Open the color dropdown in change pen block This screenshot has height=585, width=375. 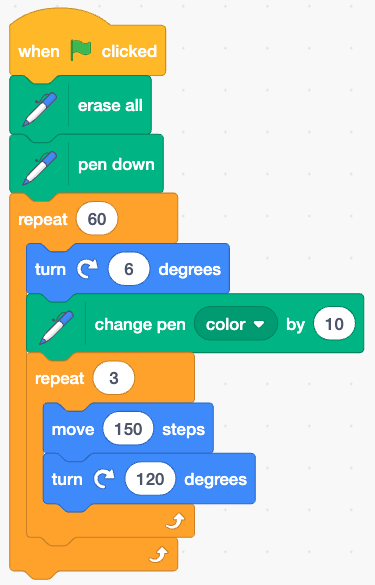click(236, 323)
